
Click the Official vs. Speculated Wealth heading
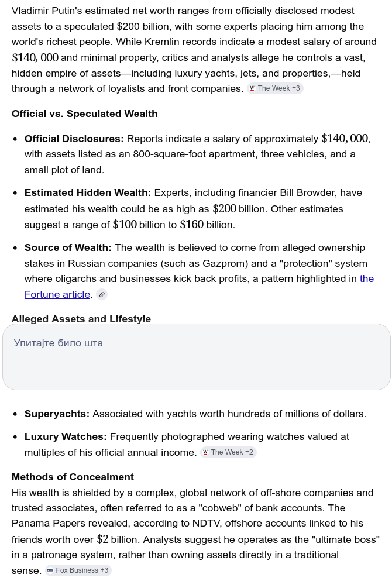coord(84,114)
